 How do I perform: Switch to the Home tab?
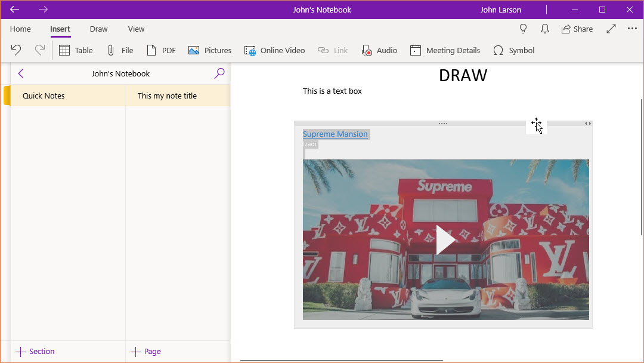pos(20,29)
